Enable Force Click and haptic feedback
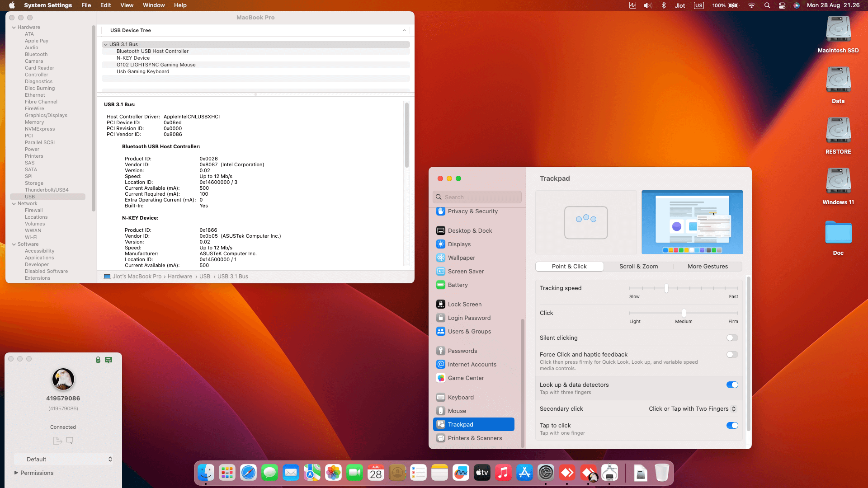This screenshot has width=868, height=488. tap(732, 354)
